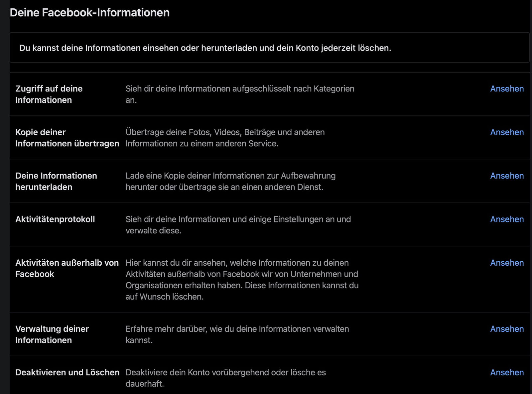The width and height of the screenshot is (532, 394).
Task: Click the description starting with Lade eine Kopie
Action: (x=230, y=182)
